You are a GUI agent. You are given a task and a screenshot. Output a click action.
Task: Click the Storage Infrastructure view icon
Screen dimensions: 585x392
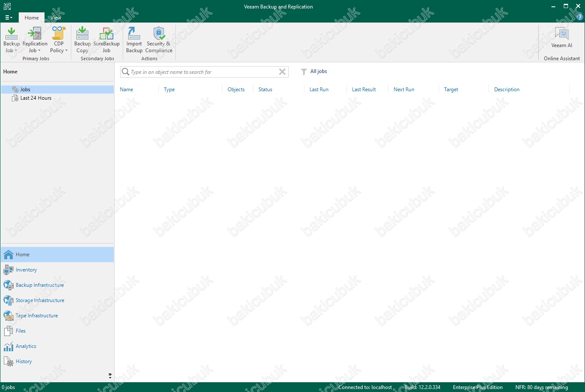point(8,300)
